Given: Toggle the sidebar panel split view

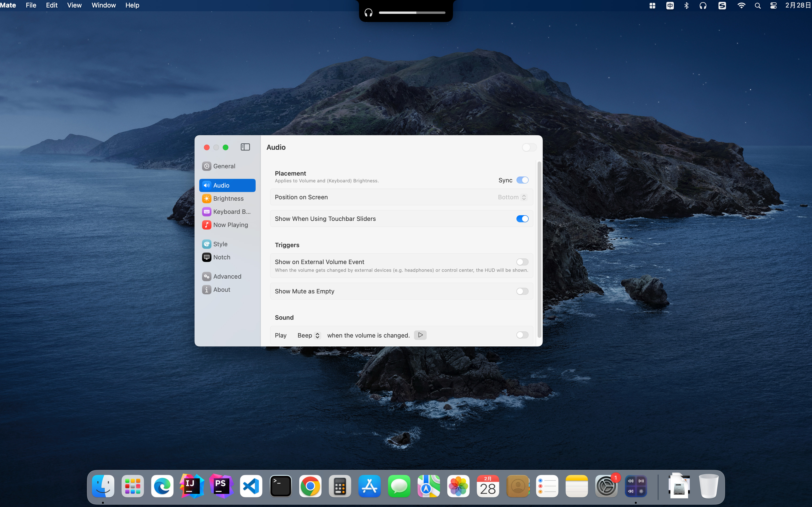Looking at the screenshot, I should pos(245,147).
